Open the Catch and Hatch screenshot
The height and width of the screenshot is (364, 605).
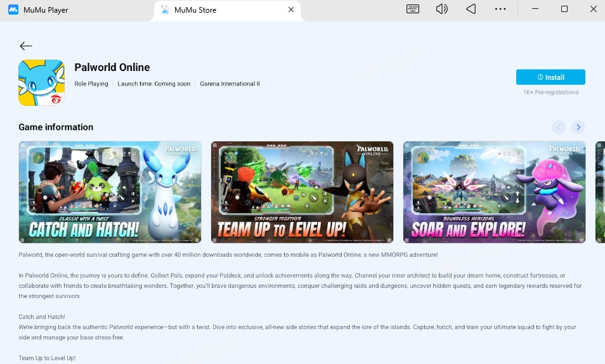pos(110,192)
